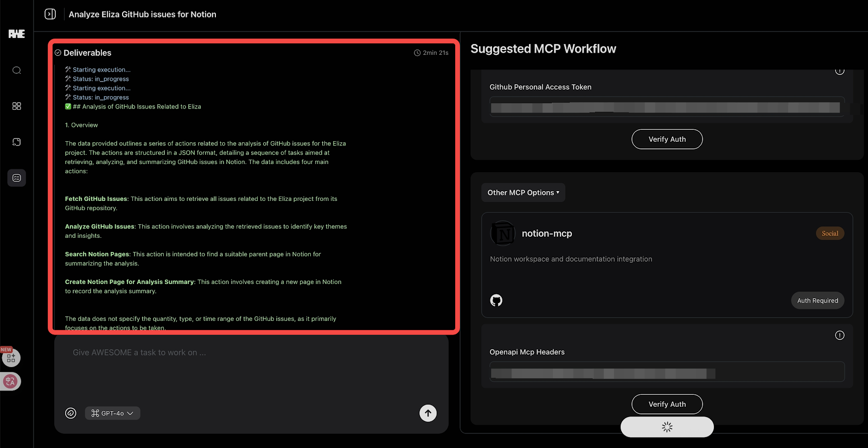
Task: Click Verify Auth under the Github token
Action: point(667,139)
